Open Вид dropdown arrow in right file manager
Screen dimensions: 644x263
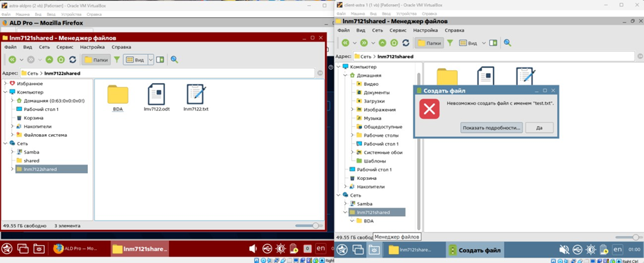click(483, 43)
